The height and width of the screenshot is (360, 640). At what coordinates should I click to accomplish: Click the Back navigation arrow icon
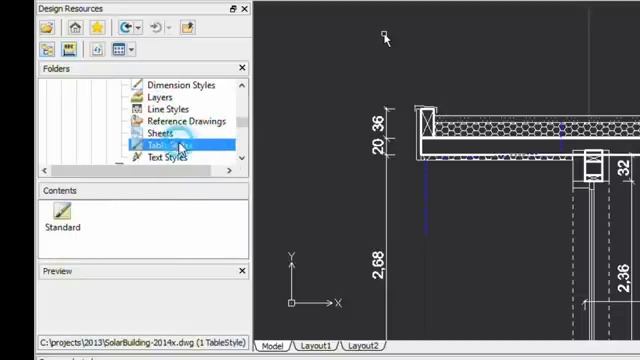tap(125, 27)
